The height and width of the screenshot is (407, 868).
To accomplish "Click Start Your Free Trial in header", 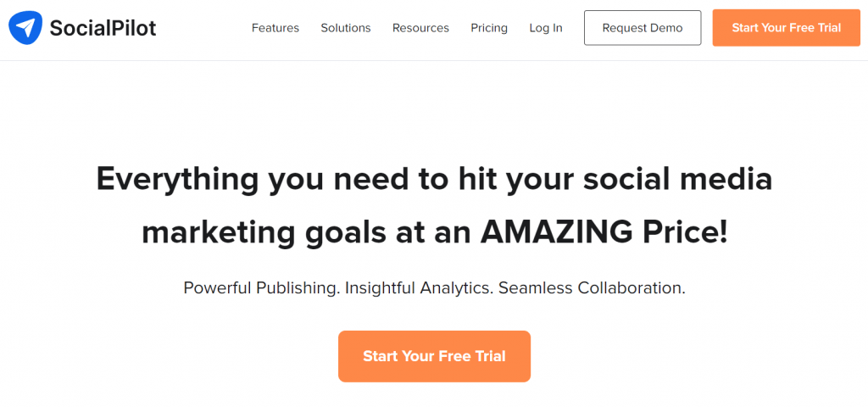I will 786,28.
